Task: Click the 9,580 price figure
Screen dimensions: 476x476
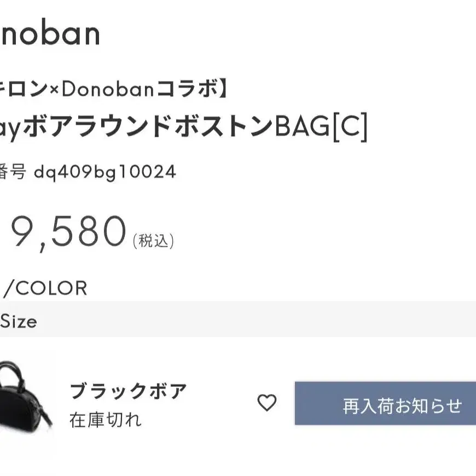Action: point(69,232)
